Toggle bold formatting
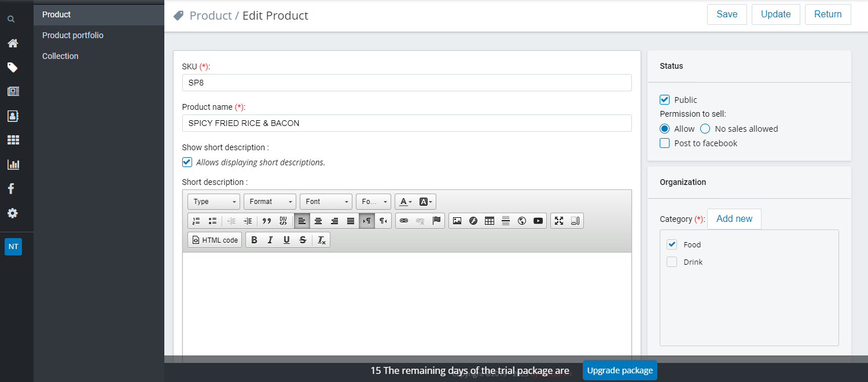 coord(254,240)
